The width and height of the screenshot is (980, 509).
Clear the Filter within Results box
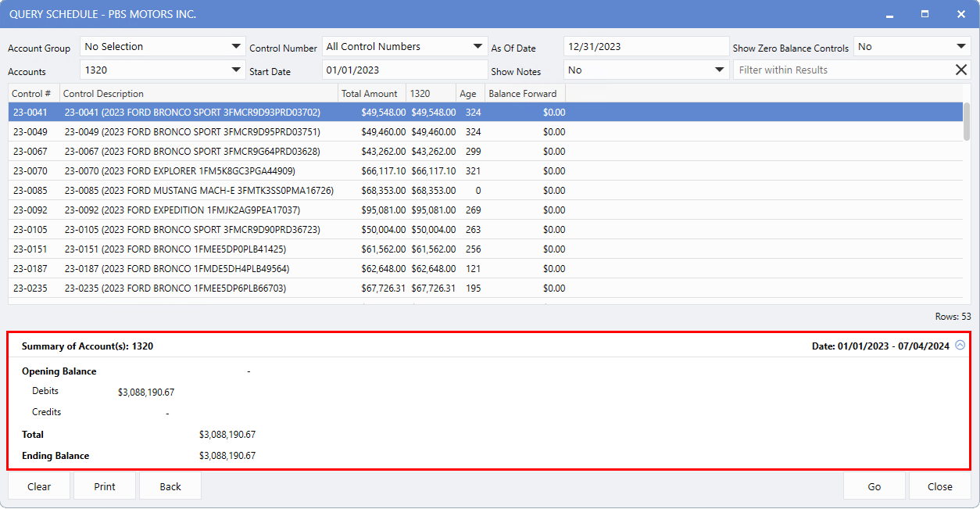(x=961, y=70)
